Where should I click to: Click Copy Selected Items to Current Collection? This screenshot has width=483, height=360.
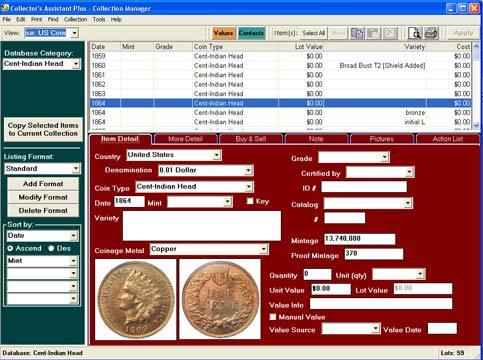coord(43,129)
